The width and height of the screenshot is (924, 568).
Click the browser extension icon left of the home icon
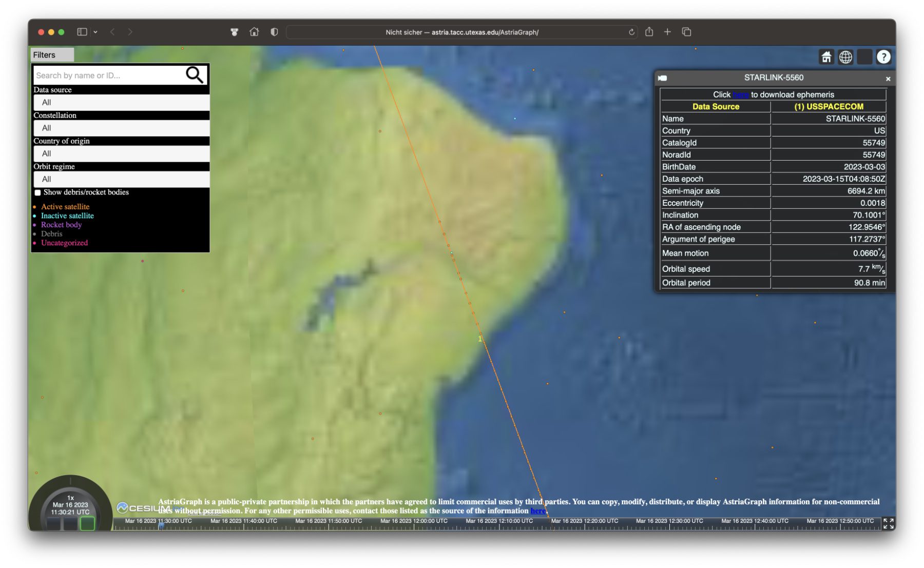[234, 32]
